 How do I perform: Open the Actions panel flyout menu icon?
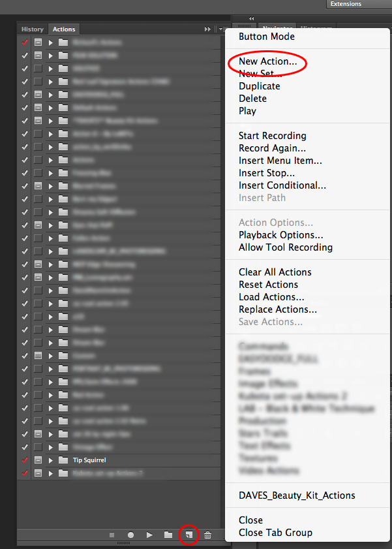pyautogui.click(x=224, y=29)
